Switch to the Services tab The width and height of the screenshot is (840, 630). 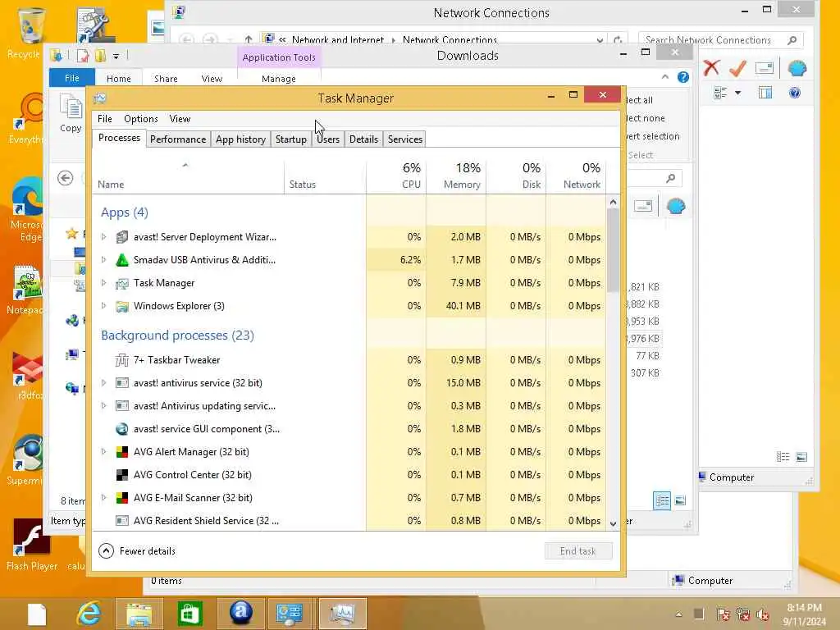(x=405, y=139)
